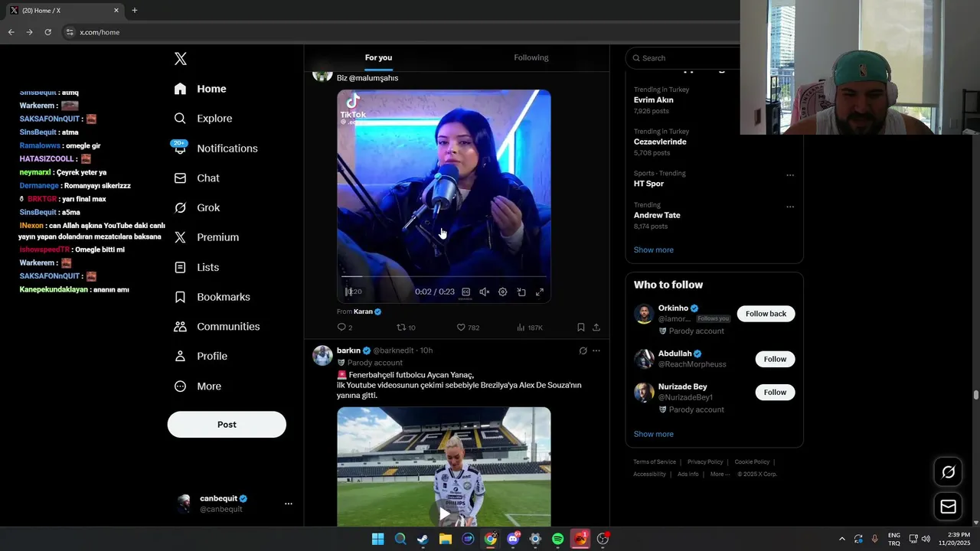Open the floating Messages envelope button
Viewport: 980px width, 551px height.
[948, 507]
